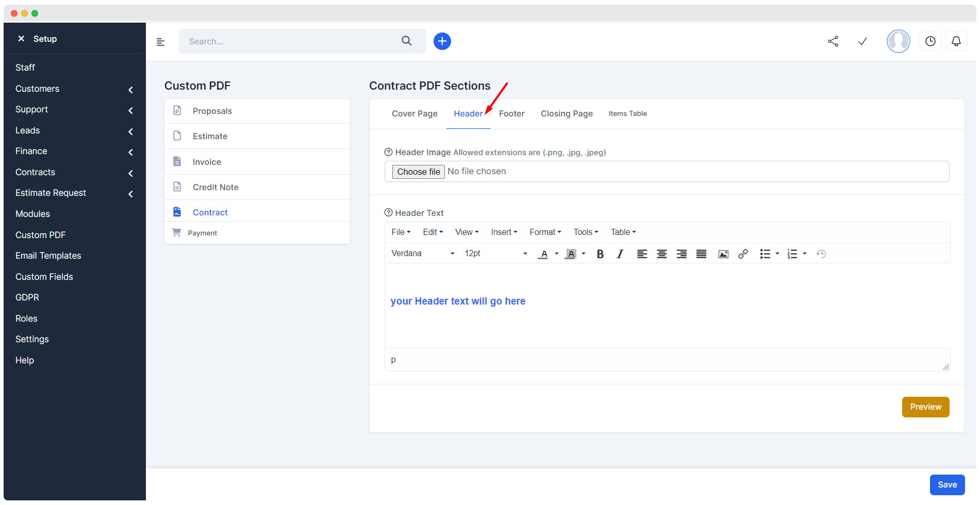
Task: Click the Save button
Action: (947, 484)
